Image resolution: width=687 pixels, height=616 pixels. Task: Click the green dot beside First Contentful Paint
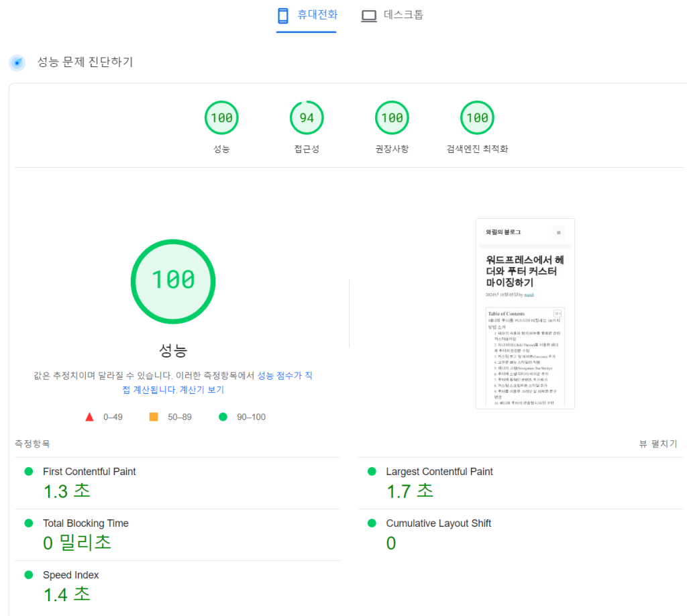click(29, 472)
